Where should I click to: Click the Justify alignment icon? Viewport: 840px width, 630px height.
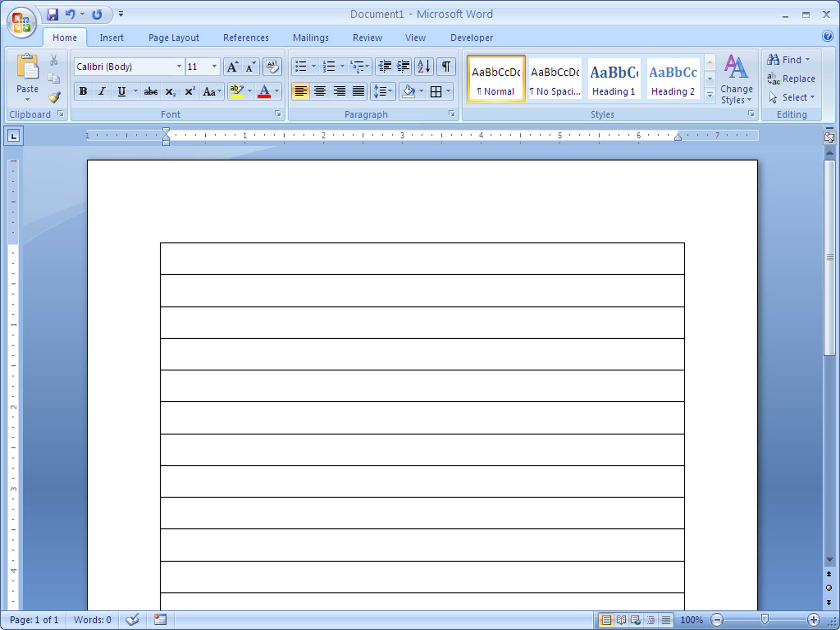click(x=358, y=91)
